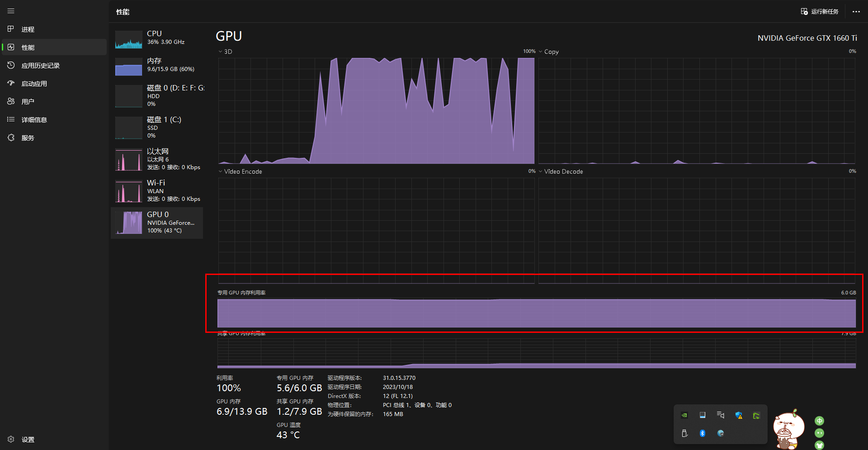Image resolution: width=868 pixels, height=450 pixels.
Task: Click the safely remove USB tray icon
Action: [x=684, y=433]
